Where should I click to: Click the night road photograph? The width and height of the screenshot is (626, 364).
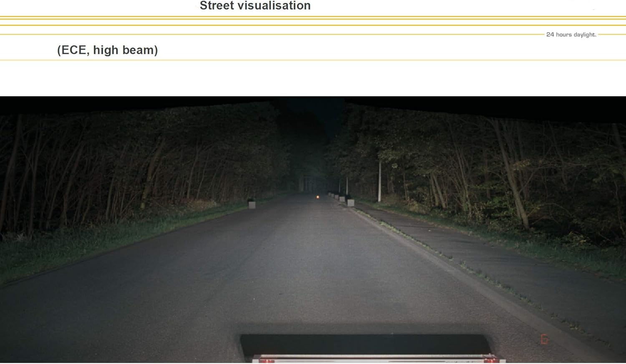click(x=313, y=230)
